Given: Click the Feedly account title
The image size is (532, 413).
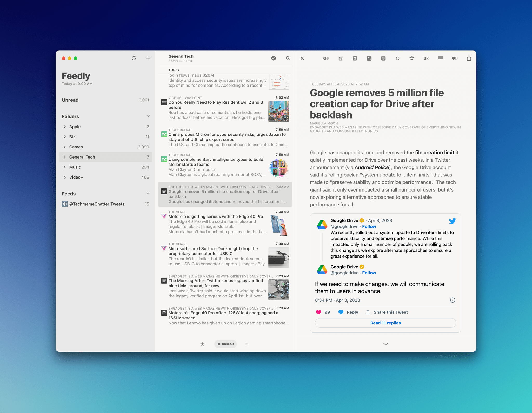Looking at the screenshot, I should click(x=76, y=76).
